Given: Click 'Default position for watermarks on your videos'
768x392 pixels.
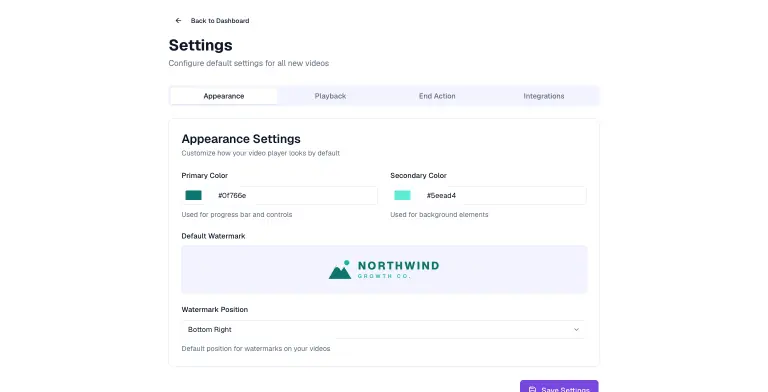Looking at the screenshot, I should point(256,349).
